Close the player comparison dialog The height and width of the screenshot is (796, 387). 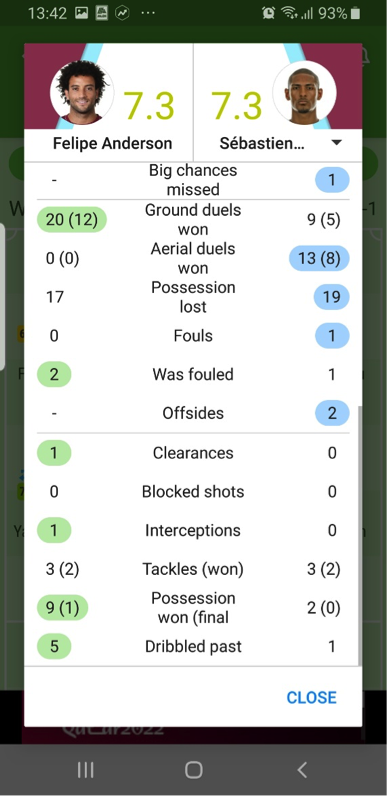click(311, 698)
